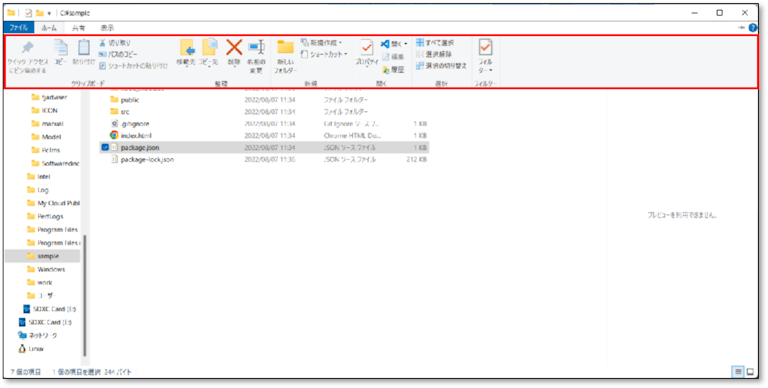Open the 移動先 (Move to) menu
Viewport: 768px width, 388px height.
click(187, 53)
